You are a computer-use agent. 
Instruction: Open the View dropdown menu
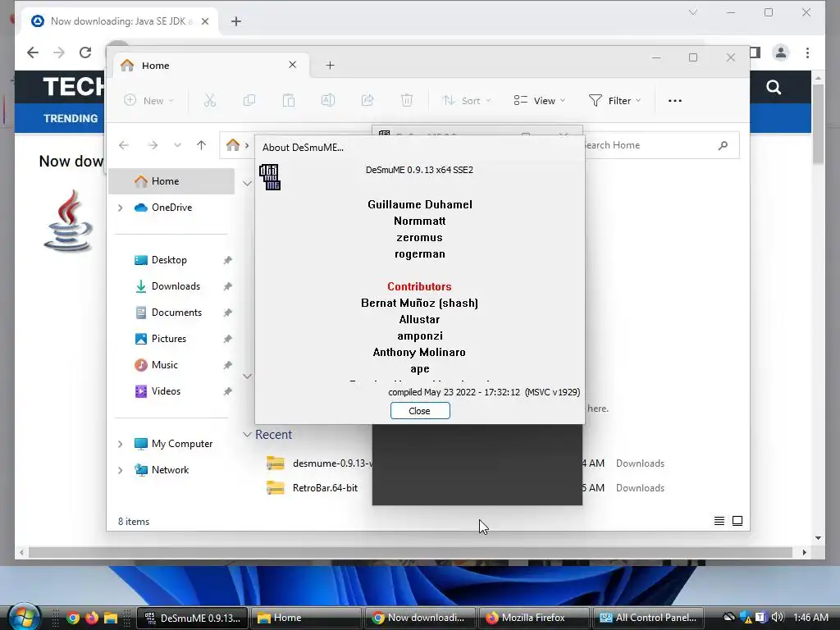pyautogui.click(x=540, y=100)
